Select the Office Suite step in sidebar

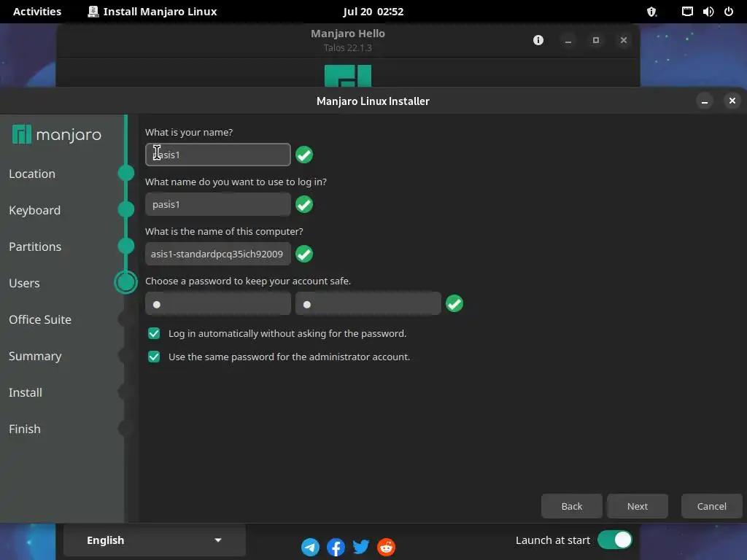(x=40, y=319)
